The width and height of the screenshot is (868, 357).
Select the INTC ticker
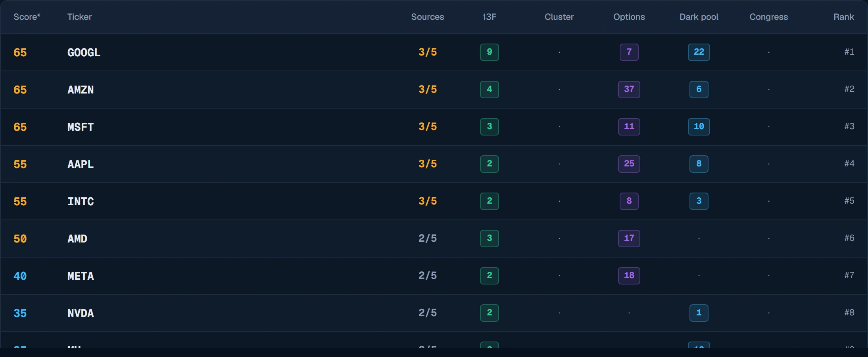81,201
